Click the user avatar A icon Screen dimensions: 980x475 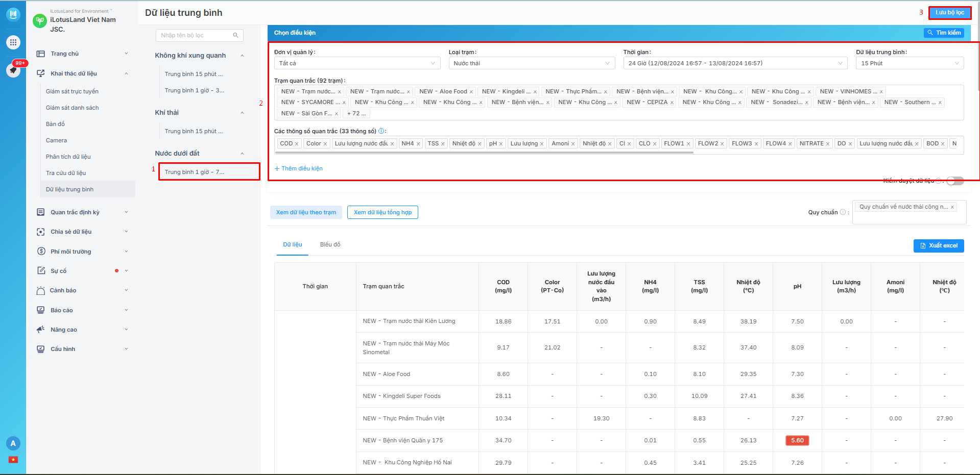click(x=13, y=443)
